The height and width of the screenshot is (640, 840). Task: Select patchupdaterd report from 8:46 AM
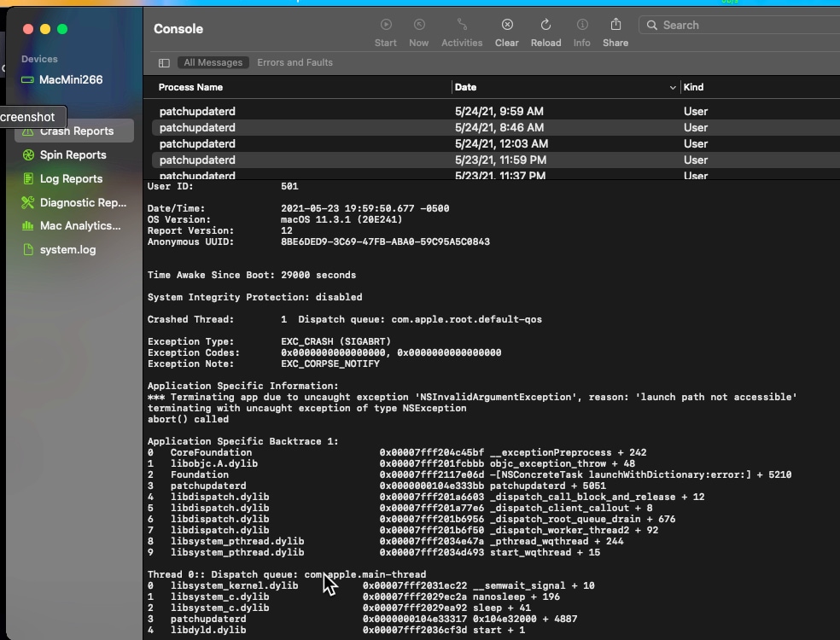click(495, 127)
